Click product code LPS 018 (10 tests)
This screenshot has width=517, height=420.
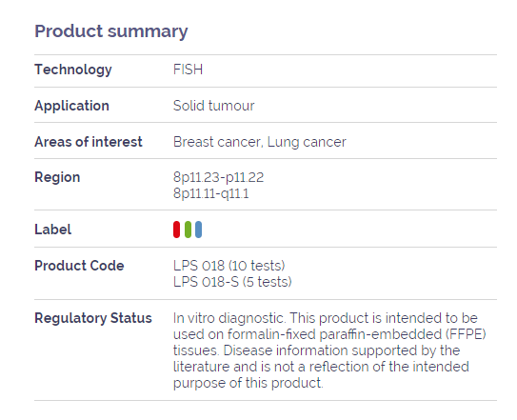coord(229,266)
